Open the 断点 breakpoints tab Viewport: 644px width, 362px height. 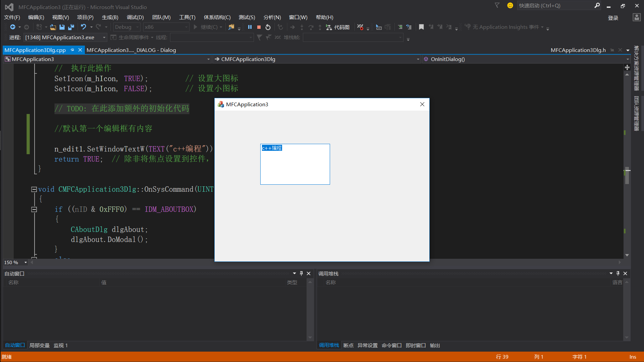click(348, 345)
